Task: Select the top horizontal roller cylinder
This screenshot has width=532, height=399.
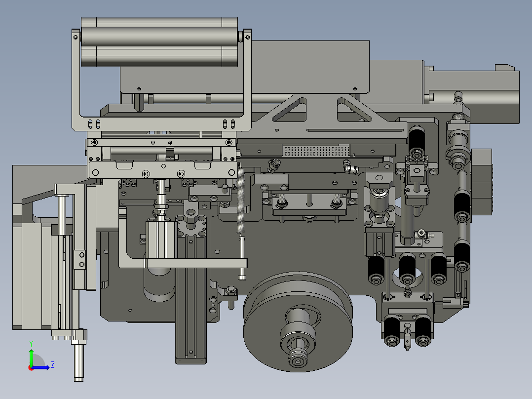Action: pos(159,37)
